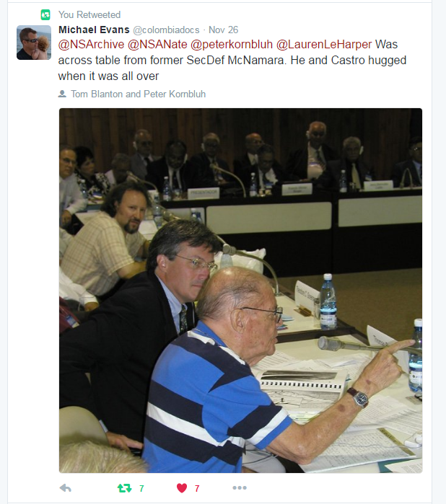This screenshot has height=504, width=446.
Task: Enlarge the conference photo in the tweet
Action: 241,291
